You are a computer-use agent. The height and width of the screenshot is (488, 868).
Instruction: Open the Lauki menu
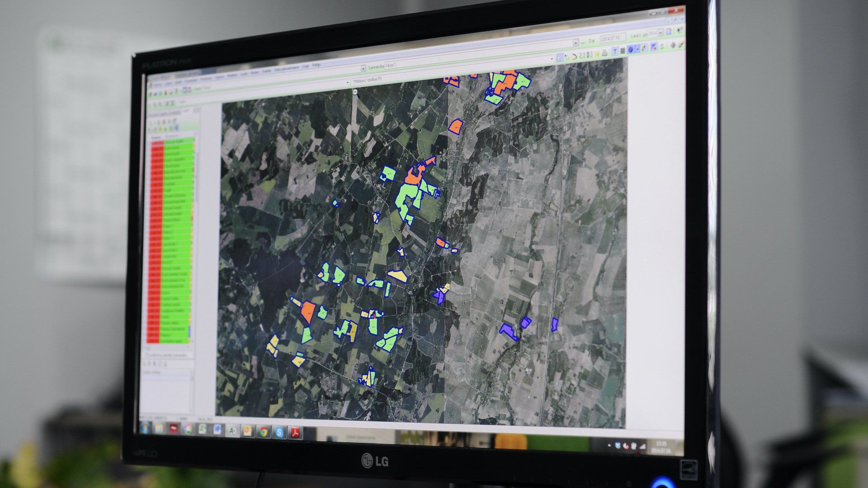[244, 73]
